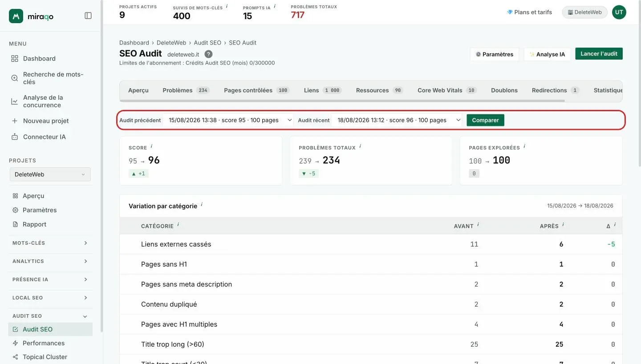Switch to the Redirections tab
The image size is (641, 364).
555,90
